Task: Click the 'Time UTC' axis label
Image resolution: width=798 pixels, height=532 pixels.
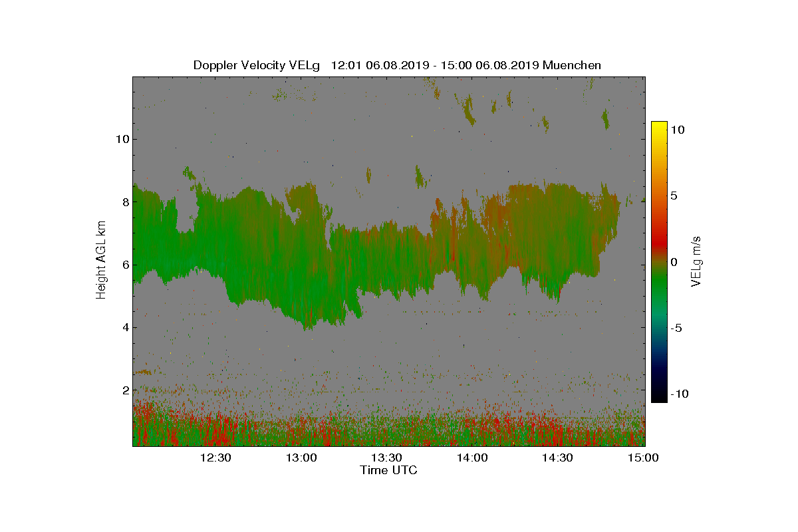Action: pyautogui.click(x=389, y=470)
